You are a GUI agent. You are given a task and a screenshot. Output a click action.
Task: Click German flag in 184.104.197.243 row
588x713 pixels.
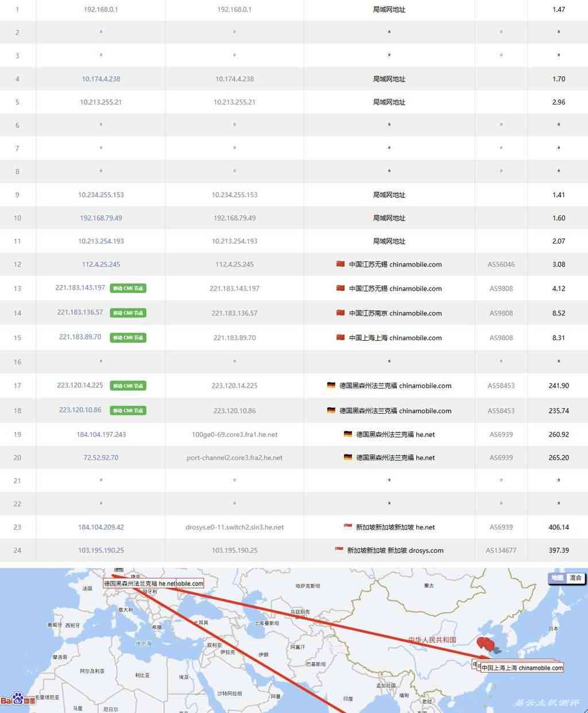(348, 434)
